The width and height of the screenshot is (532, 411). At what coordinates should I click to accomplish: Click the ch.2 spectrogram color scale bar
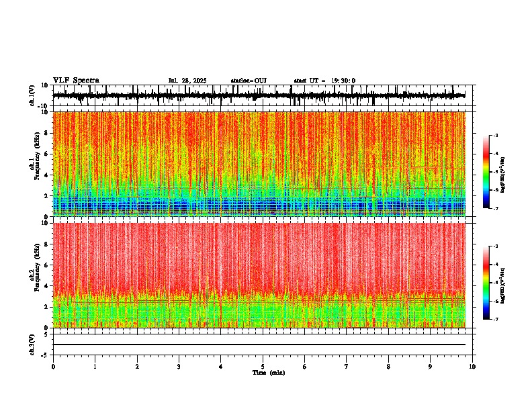(486, 283)
